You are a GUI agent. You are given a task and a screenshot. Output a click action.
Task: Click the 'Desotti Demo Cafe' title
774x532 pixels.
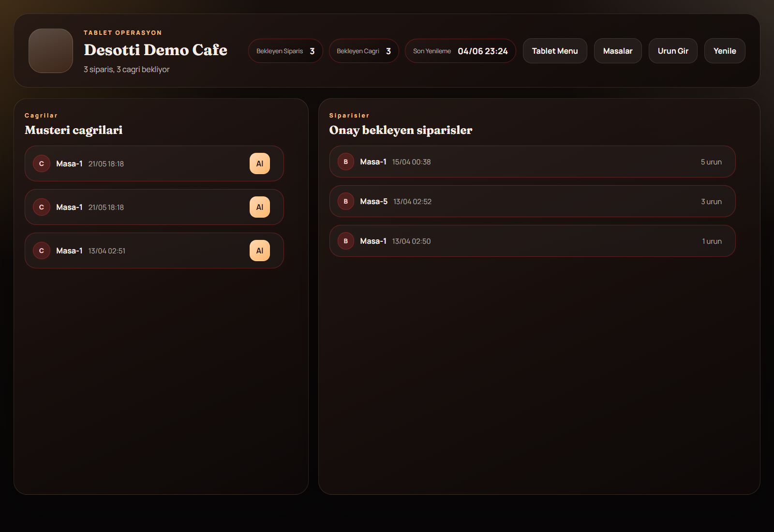pyautogui.click(x=155, y=50)
